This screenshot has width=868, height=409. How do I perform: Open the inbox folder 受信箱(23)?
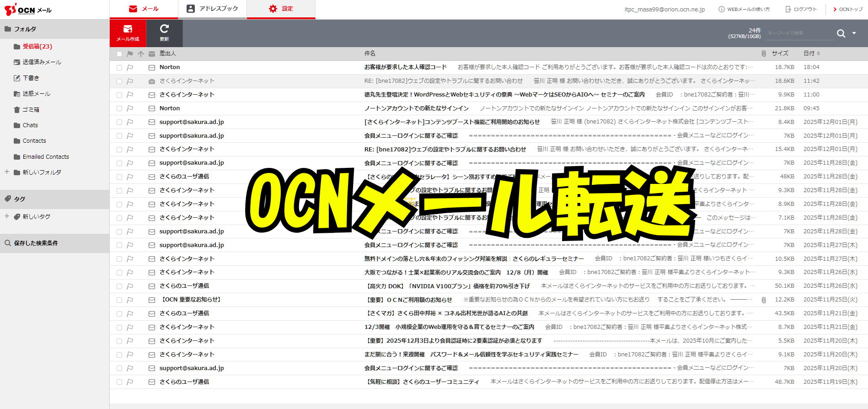[x=37, y=47]
